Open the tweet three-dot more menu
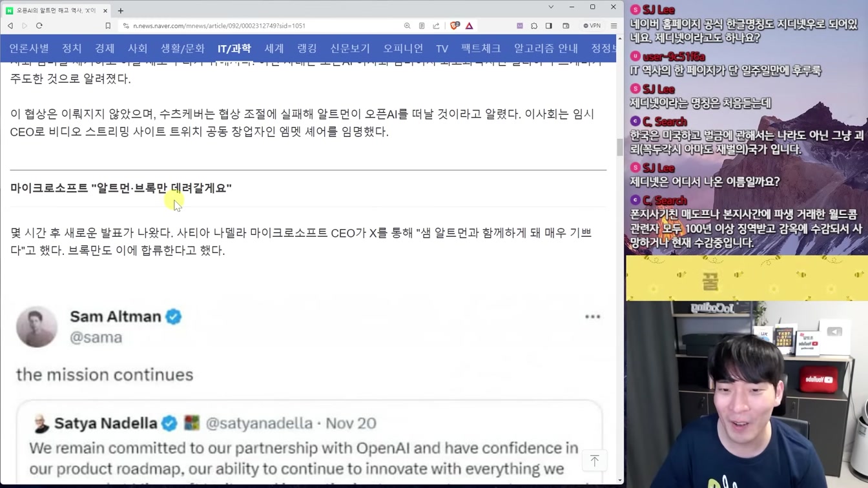This screenshot has height=488, width=868. (x=592, y=317)
